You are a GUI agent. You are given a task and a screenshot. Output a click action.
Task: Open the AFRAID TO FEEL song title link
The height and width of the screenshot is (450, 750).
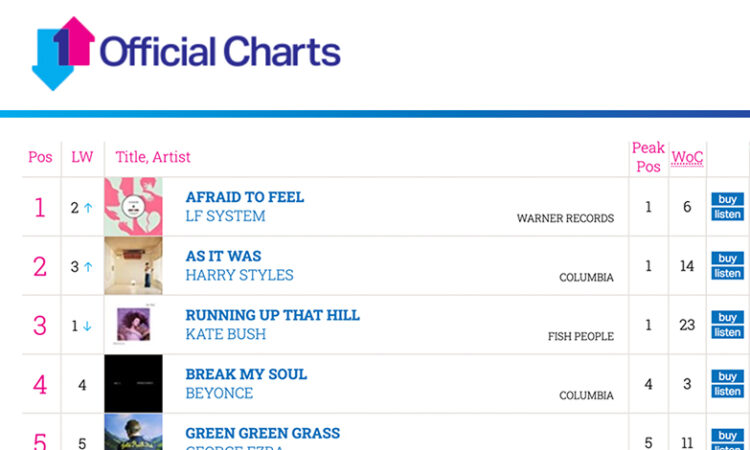click(245, 197)
